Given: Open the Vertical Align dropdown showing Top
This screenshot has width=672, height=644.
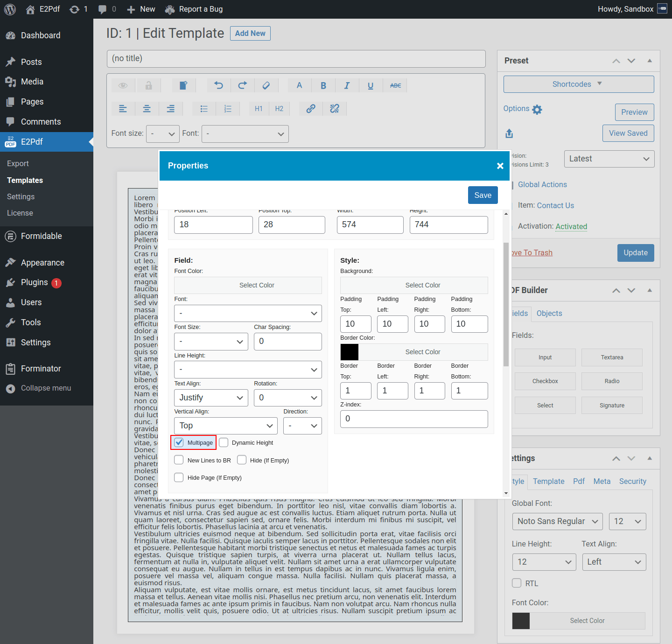Looking at the screenshot, I should click(x=225, y=426).
